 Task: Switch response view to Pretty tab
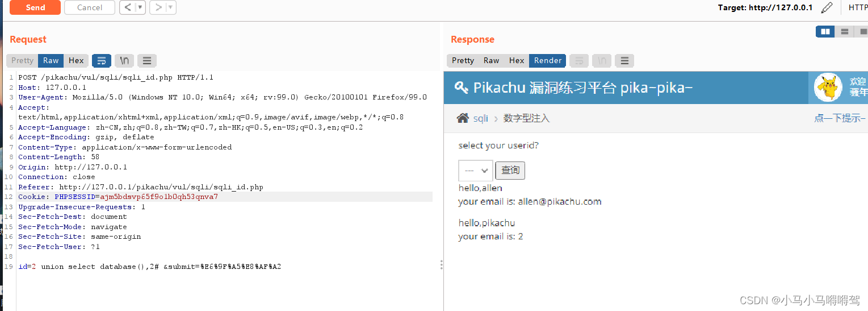tap(463, 60)
